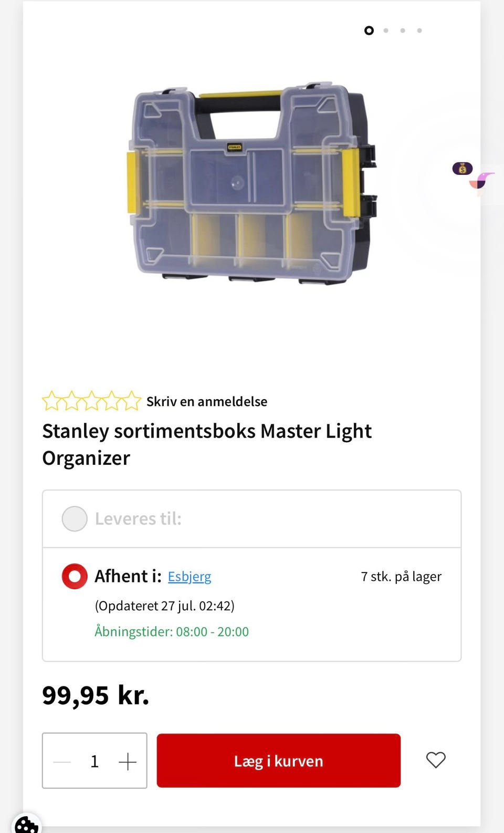Click the money bag bird widget icon
This screenshot has height=833, width=504.
473,176
